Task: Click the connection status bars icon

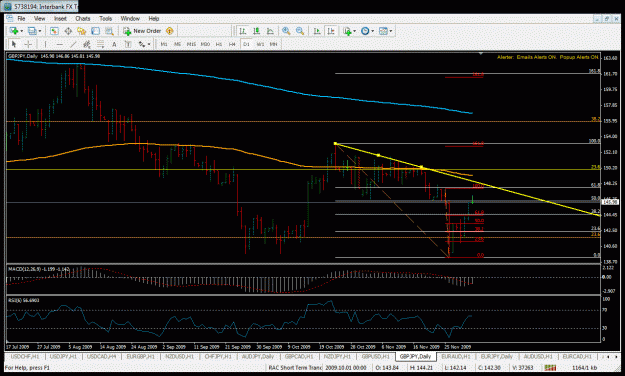Action: [550, 368]
